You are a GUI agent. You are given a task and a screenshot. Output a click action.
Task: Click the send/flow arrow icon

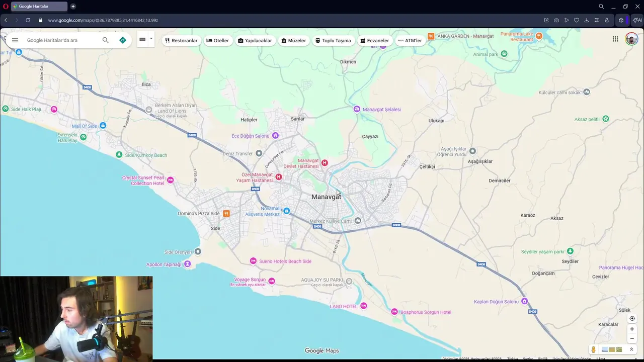pyautogui.click(x=567, y=20)
